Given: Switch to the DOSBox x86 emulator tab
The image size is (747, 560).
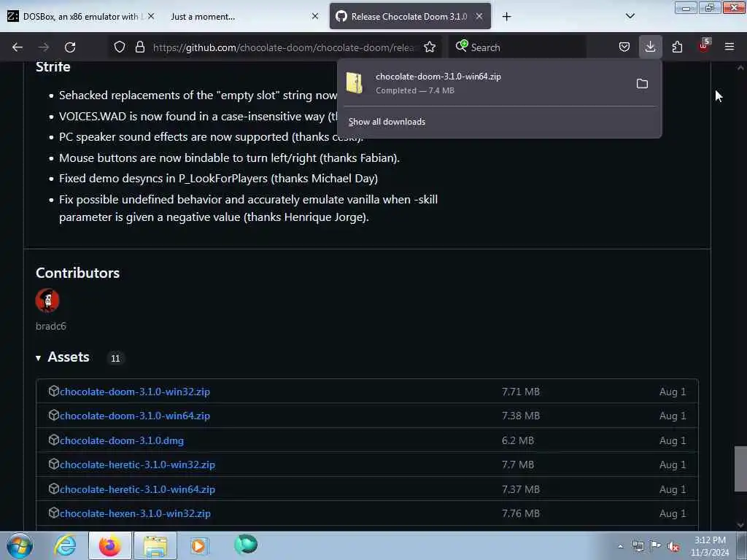Looking at the screenshot, I should tap(80, 16).
